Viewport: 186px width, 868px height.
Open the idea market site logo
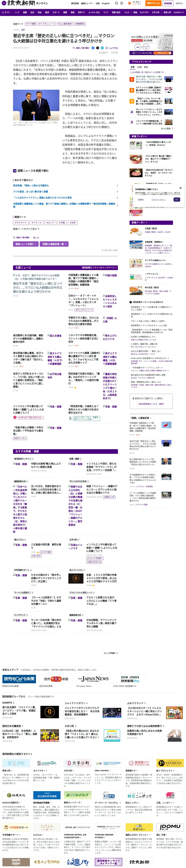pyautogui.click(x=108, y=763)
